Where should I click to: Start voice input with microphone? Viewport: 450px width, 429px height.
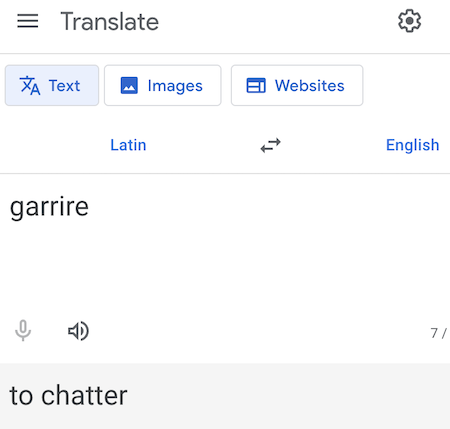click(23, 331)
